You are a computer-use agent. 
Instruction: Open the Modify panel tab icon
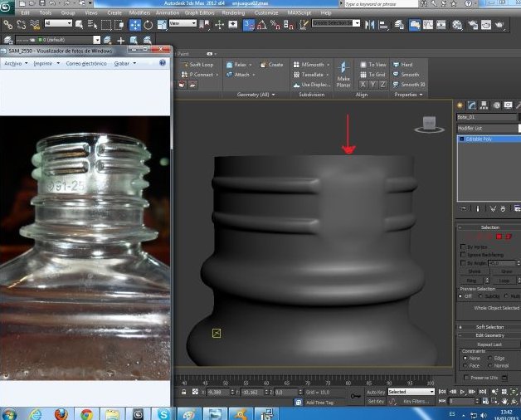point(472,105)
